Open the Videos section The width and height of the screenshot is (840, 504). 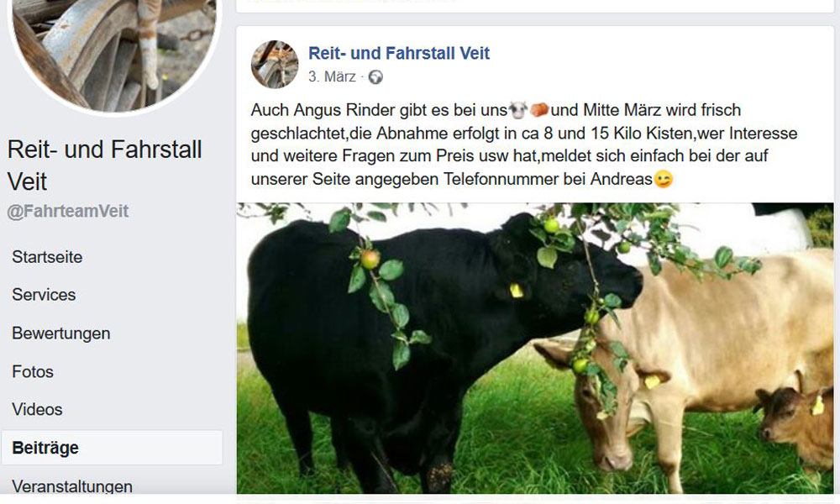point(37,410)
